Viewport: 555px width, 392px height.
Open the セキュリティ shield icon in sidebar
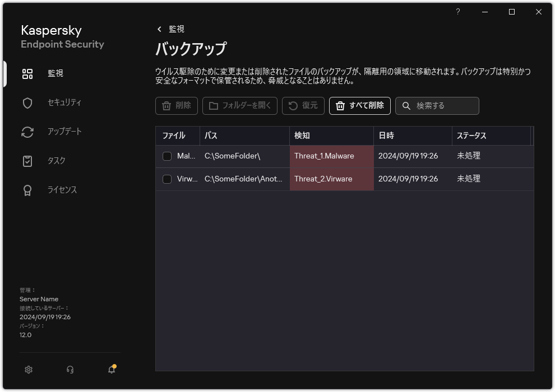(27, 102)
